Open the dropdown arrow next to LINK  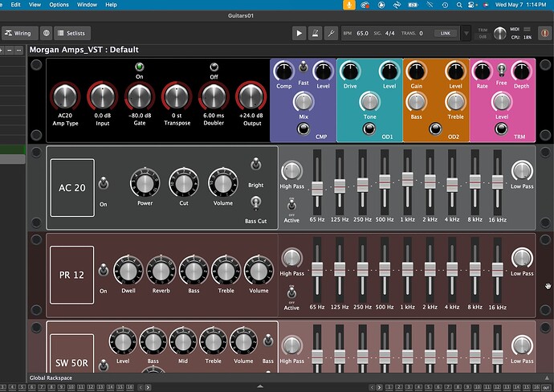pyautogui.click(x=466, y=33)
